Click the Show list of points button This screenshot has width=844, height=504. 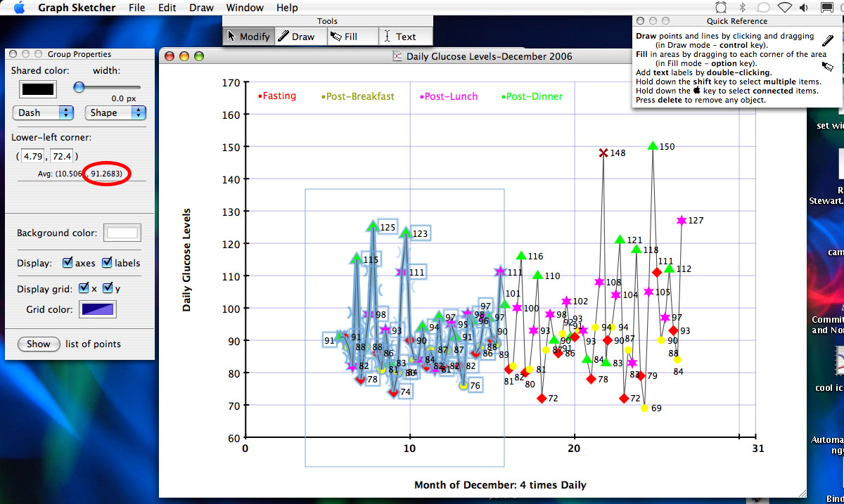pos(39,344)
